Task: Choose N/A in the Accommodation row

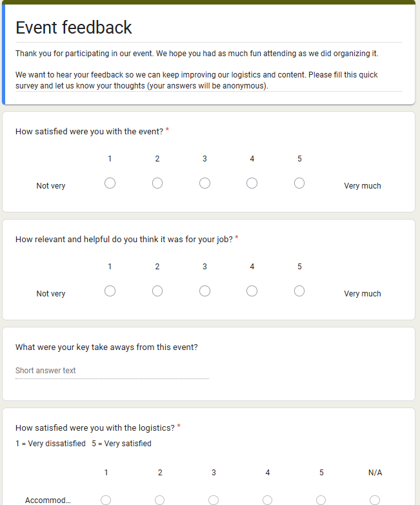Action: (375, 500)
